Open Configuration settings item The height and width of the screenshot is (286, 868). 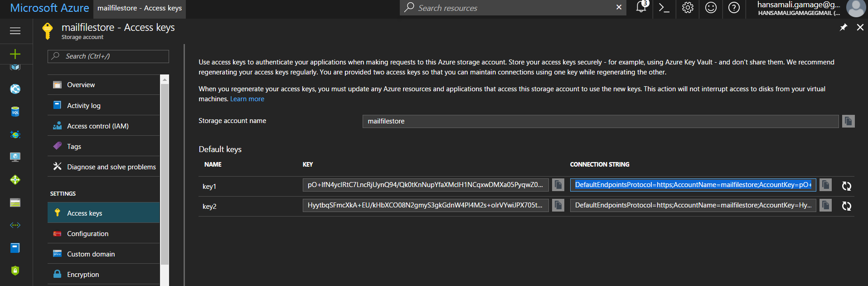pos(104,233)
